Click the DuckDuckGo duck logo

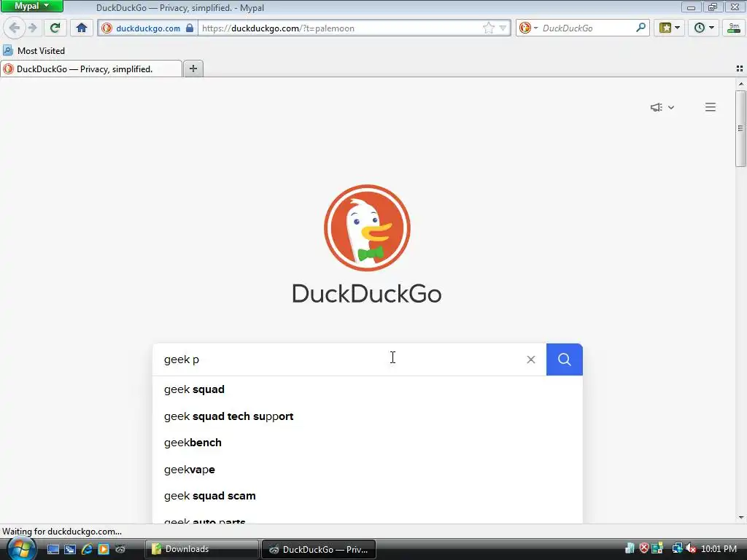[367, 227]
